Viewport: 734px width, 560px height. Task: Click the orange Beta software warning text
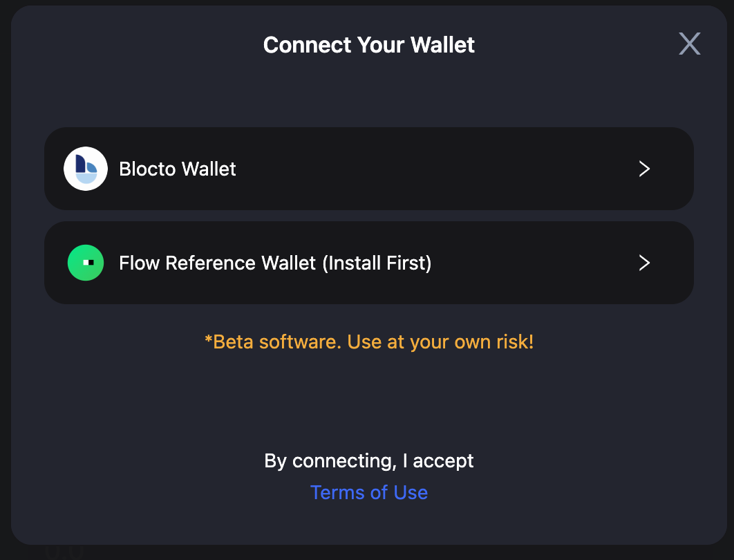(x=369, y=342)
